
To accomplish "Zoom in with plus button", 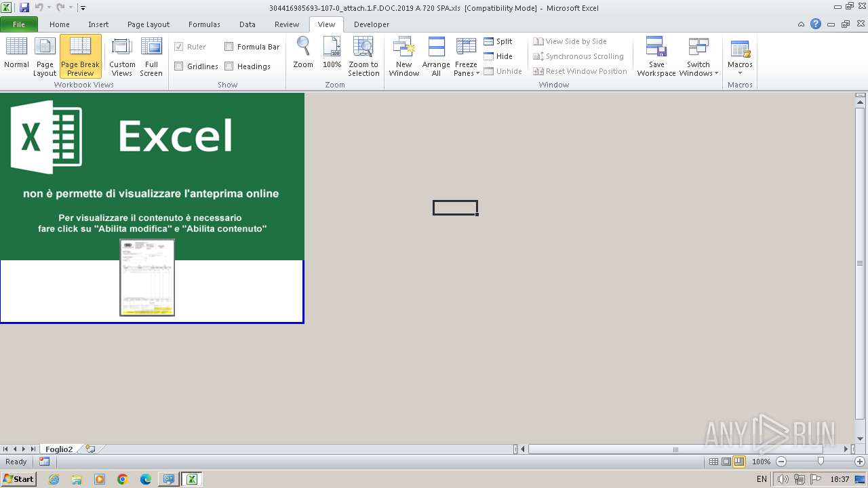I will 860,462.
